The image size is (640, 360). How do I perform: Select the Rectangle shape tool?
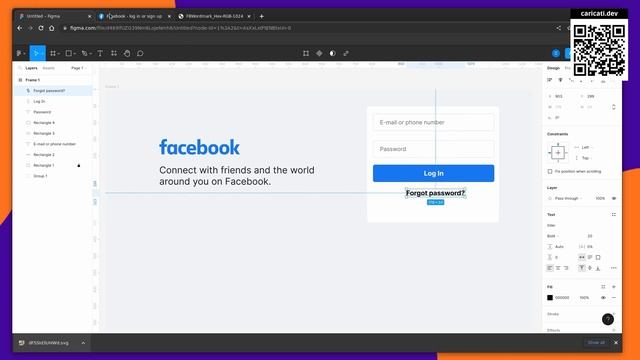pos(69,53)
